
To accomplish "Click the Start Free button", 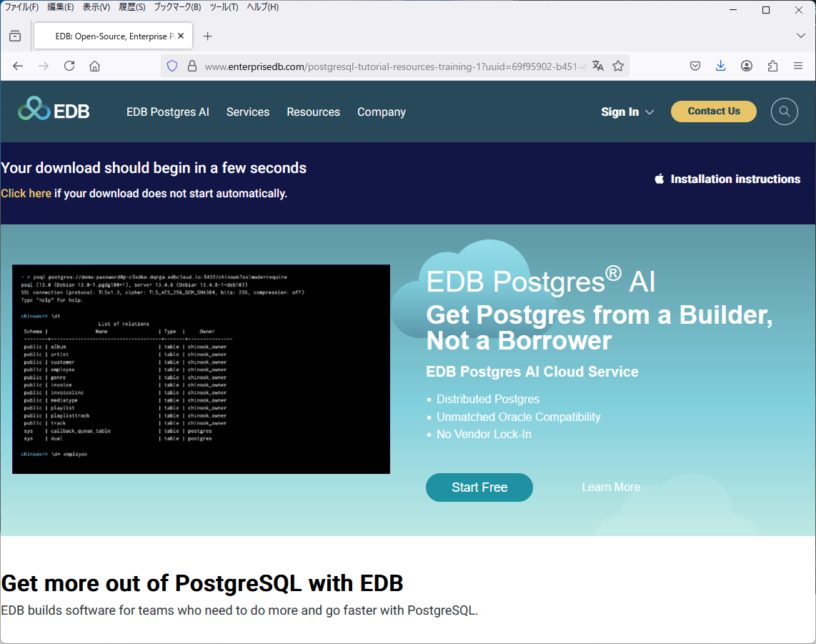I will coord(479,487).
